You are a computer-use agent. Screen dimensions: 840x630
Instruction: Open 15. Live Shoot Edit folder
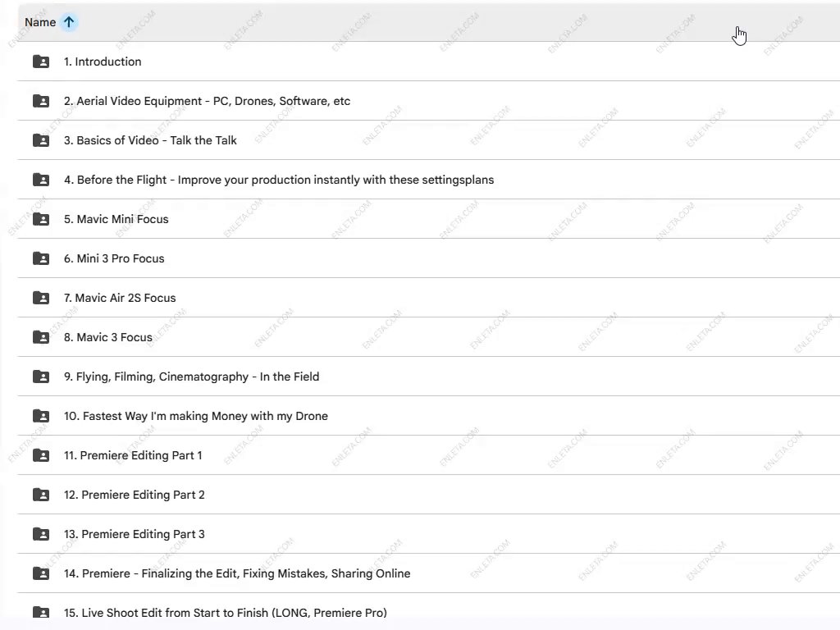[x=226, y=613]
